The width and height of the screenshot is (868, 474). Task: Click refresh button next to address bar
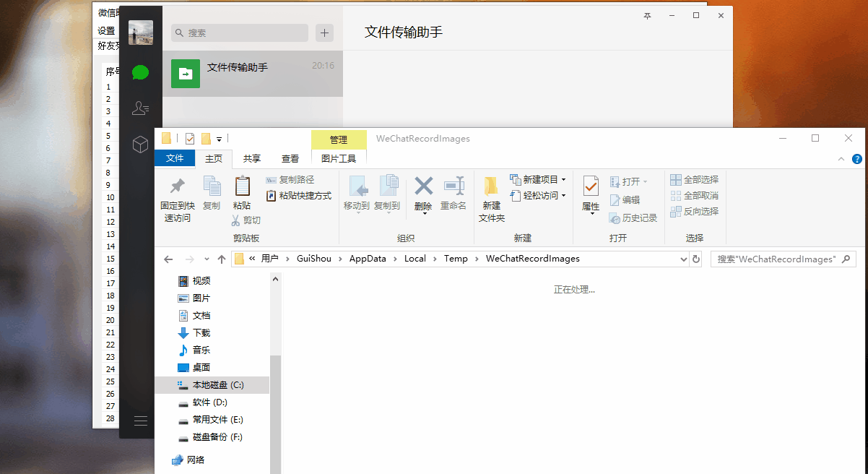[x=696, y=259]
